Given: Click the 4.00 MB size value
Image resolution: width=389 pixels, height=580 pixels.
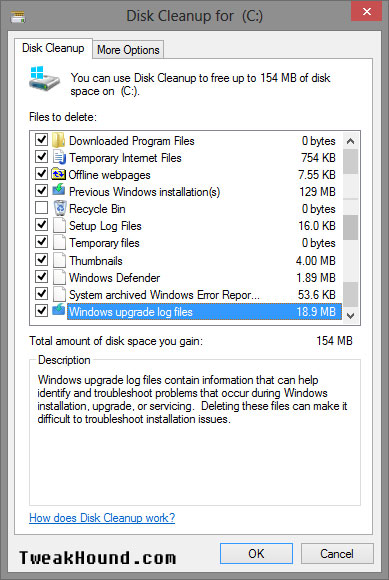Looking at the screenshot, I should click(315, 261).
